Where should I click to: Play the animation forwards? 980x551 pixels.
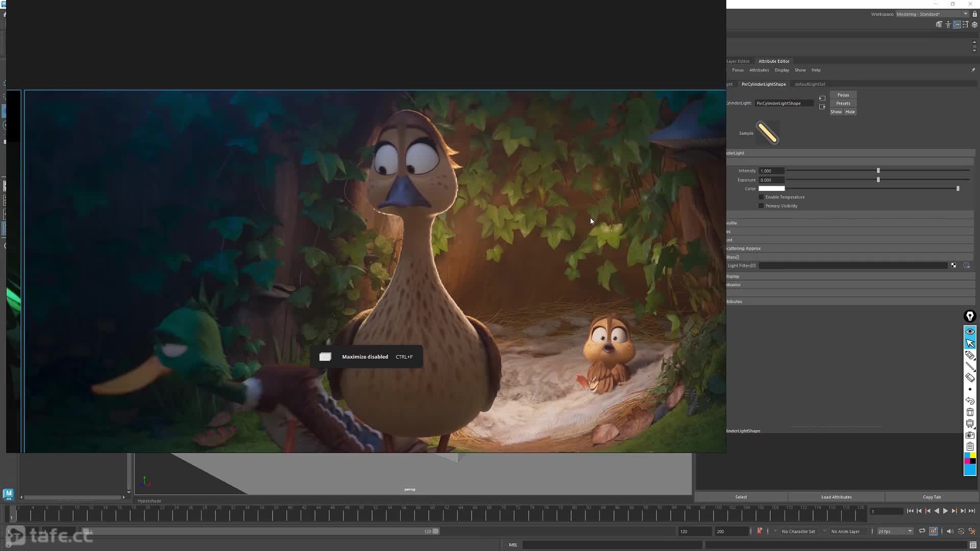[945, 511]
